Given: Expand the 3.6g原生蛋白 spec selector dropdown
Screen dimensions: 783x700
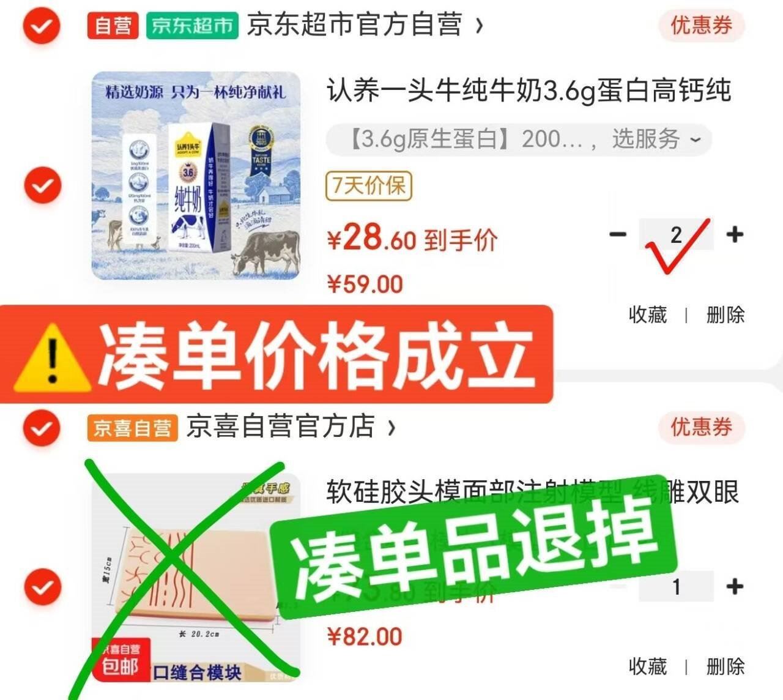Looking at the screenshot, I should 519,140.
